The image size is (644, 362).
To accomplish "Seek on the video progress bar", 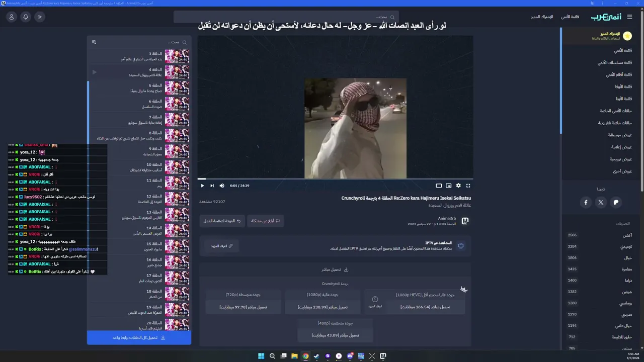I will [335, 178].
